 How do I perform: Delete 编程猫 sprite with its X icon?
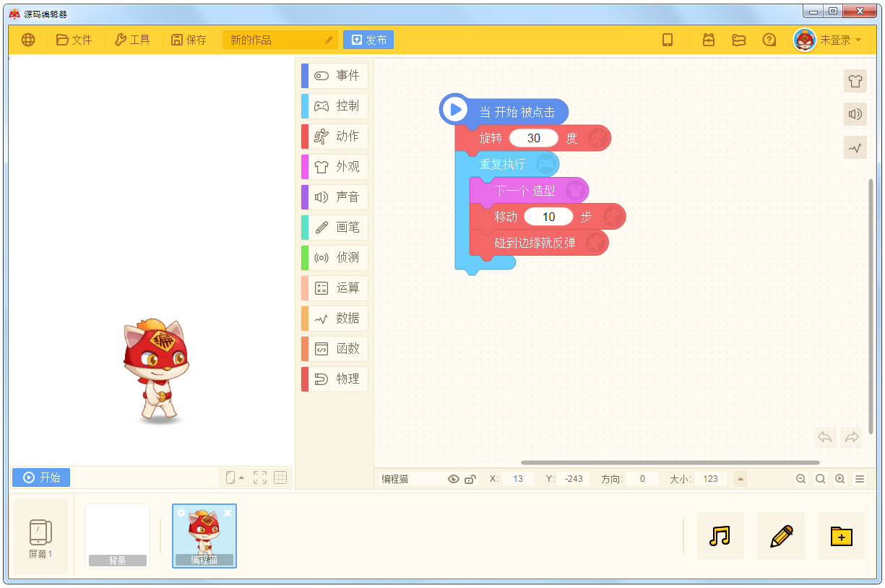point(228,513)
